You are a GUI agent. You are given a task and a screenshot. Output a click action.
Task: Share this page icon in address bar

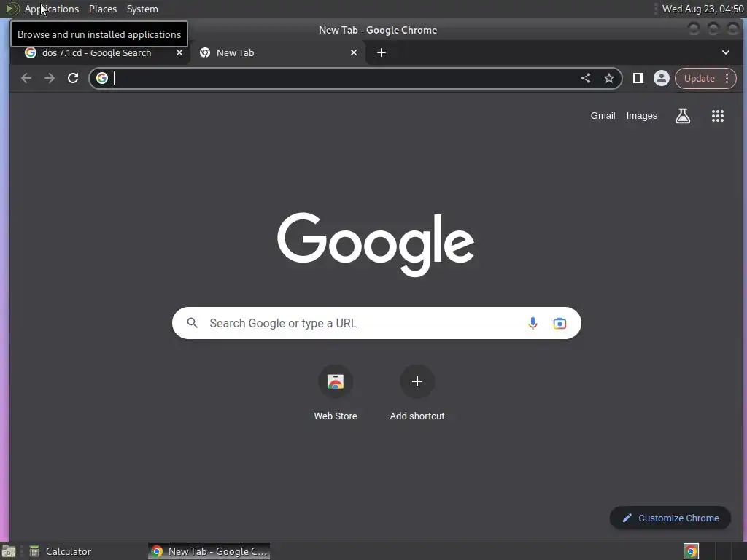coord(586,78)
